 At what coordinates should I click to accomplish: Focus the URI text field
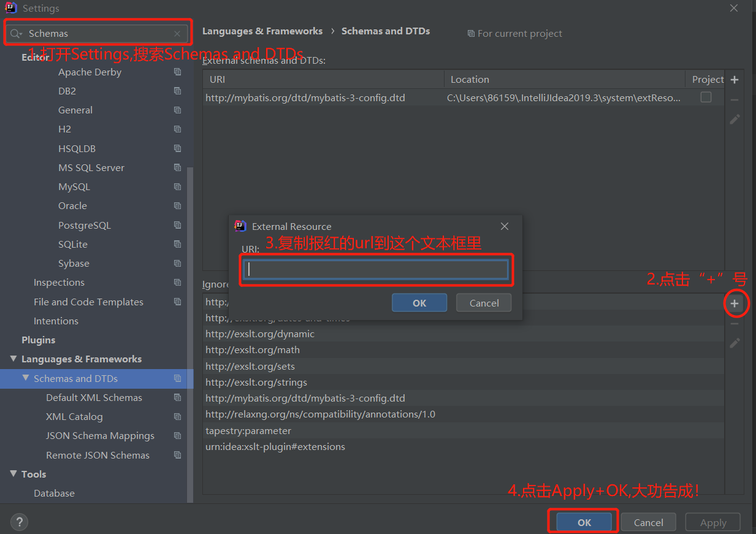point(376,269)
